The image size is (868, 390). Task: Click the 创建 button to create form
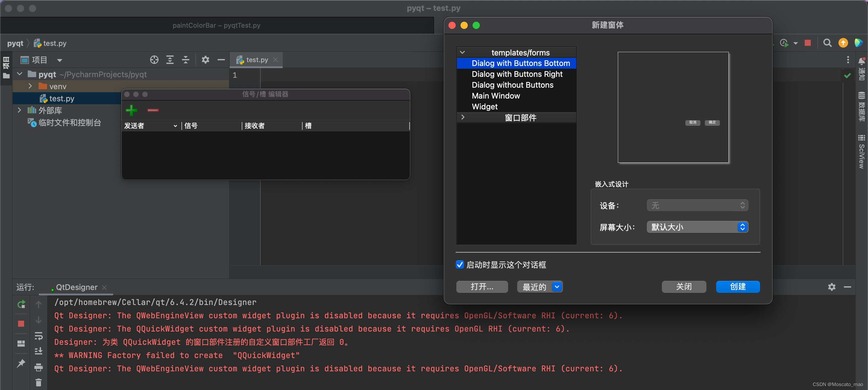738,287
